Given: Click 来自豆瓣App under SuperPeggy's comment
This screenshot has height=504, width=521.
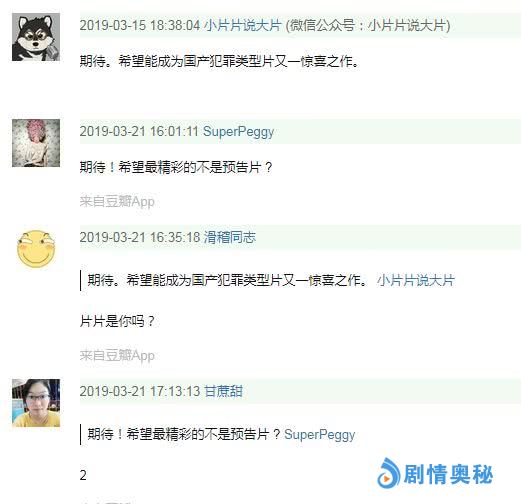Looking at the screenshot, I should (117, 202).
